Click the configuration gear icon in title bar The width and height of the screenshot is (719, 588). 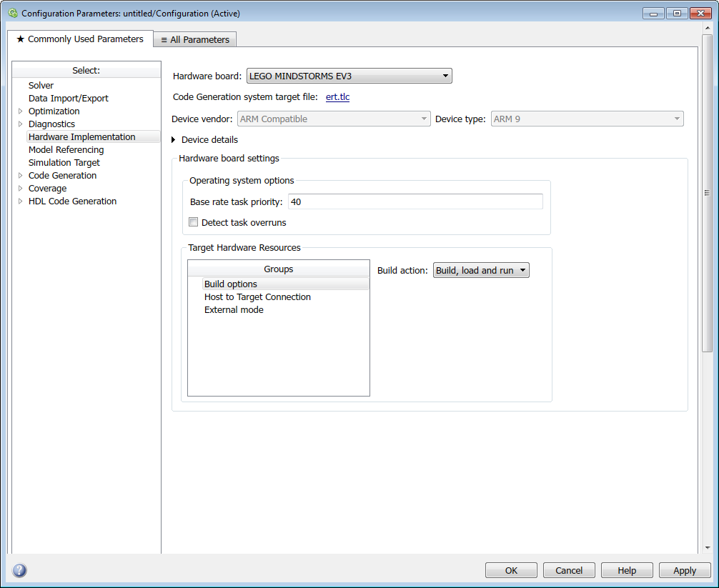point(12,14)
